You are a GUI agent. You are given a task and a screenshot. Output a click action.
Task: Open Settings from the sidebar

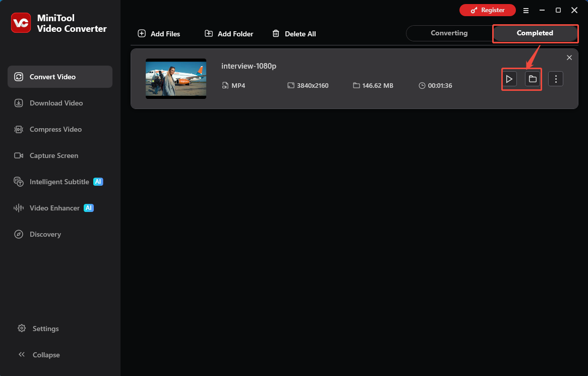click(38, 329)
